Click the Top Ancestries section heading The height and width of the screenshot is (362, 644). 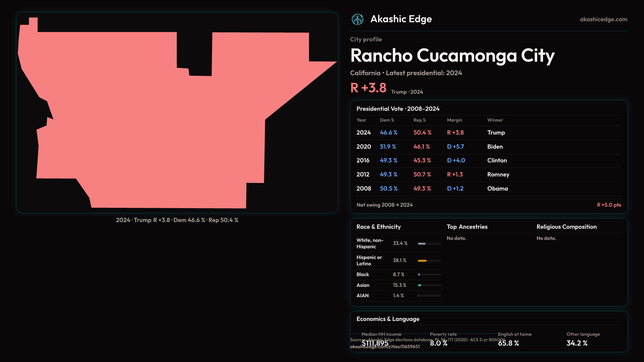[x=467, y=227]
